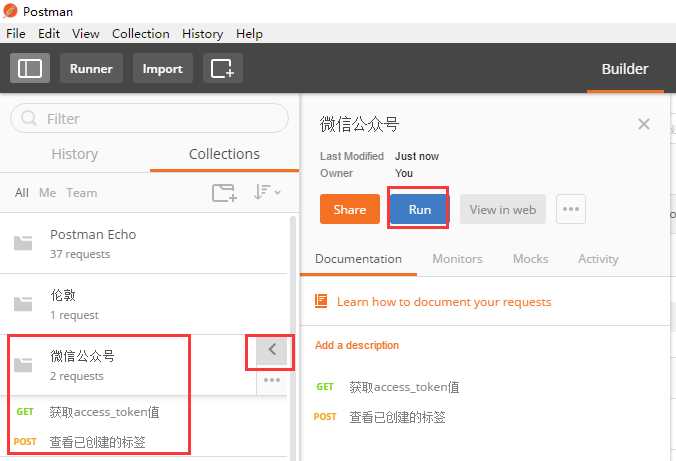This screenshot has height=461, width=676.
Task: Open a new window via plus icon
Action: tap(222, 68)
